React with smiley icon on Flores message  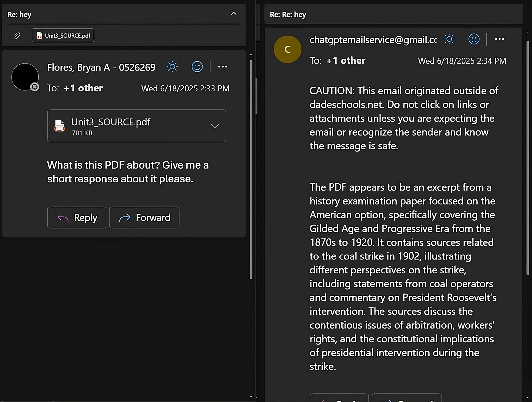point(197,67)
